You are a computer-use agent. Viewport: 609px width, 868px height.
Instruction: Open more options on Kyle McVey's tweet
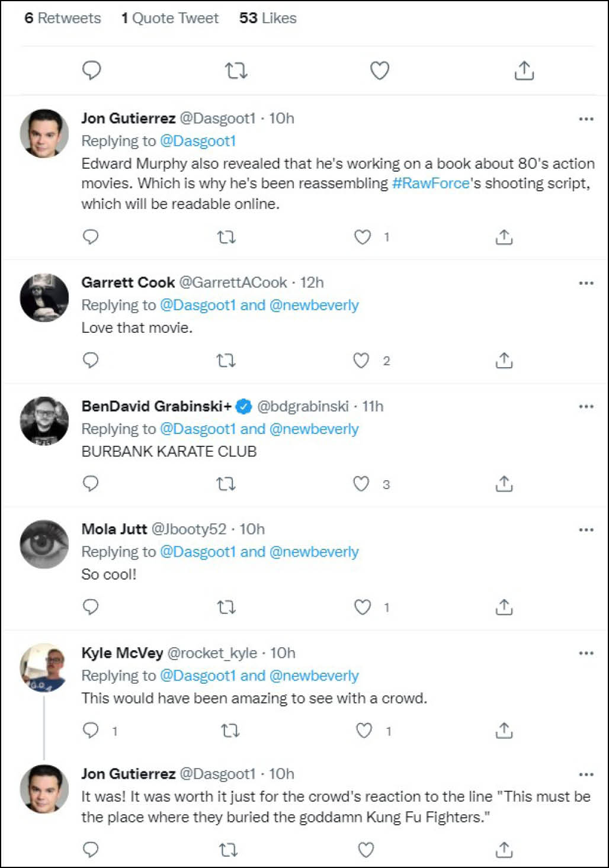(586, 653)
